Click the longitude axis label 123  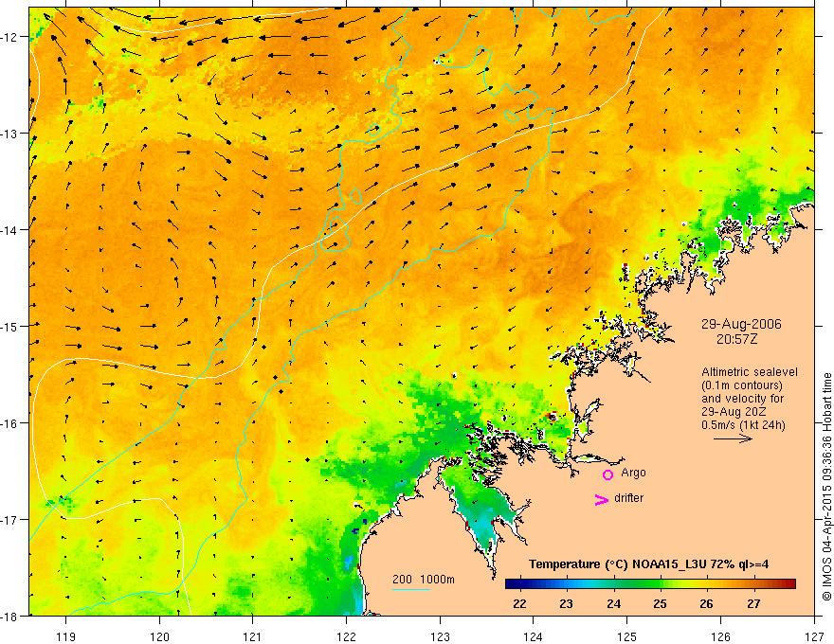point(440,636)
